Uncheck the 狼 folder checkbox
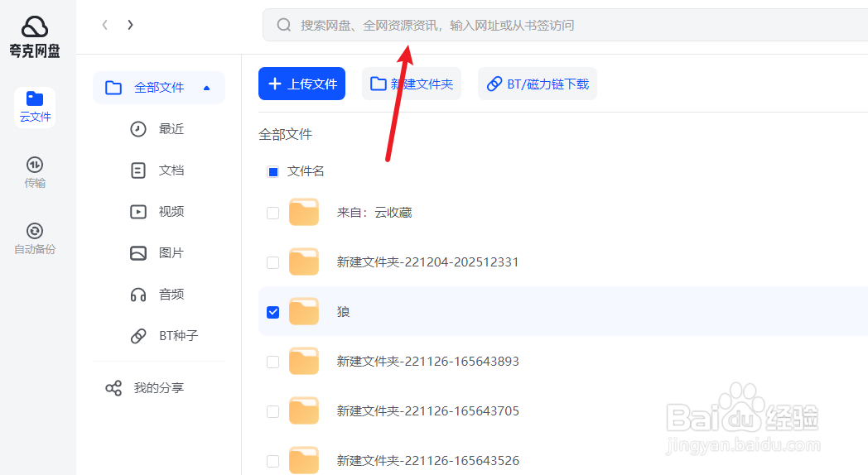This screenshot has width=868, height=475. (x=273, y=313)
